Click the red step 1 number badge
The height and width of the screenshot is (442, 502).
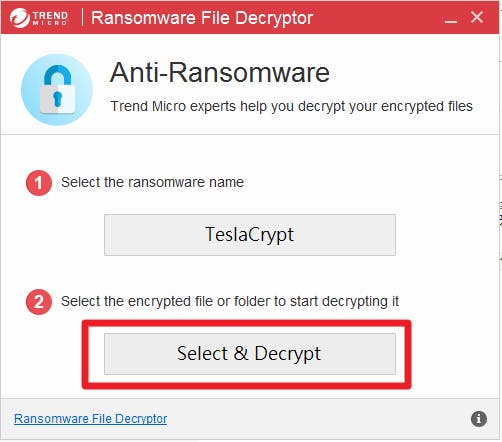tap(39, 183)
